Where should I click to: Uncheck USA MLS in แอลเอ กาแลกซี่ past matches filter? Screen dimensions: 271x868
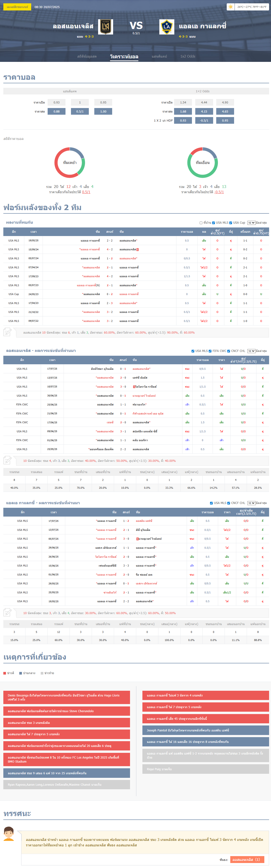click(x=211, y=503)
